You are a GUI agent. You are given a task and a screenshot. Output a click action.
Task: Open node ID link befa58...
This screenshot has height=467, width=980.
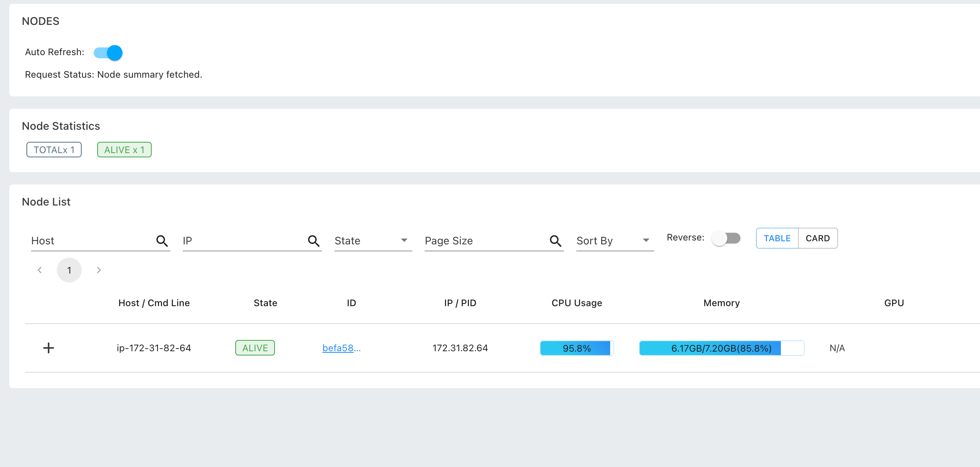pyautogui.click(x=341, y=348)
